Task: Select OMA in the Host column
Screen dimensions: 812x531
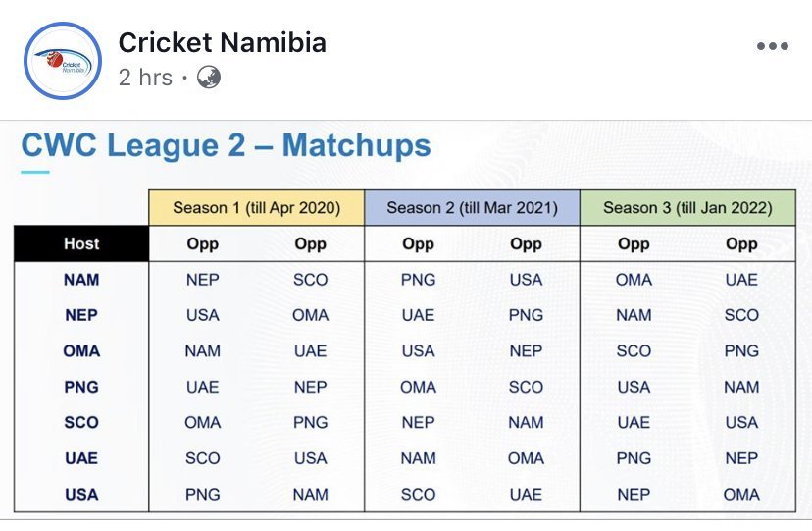Action: 81,351
